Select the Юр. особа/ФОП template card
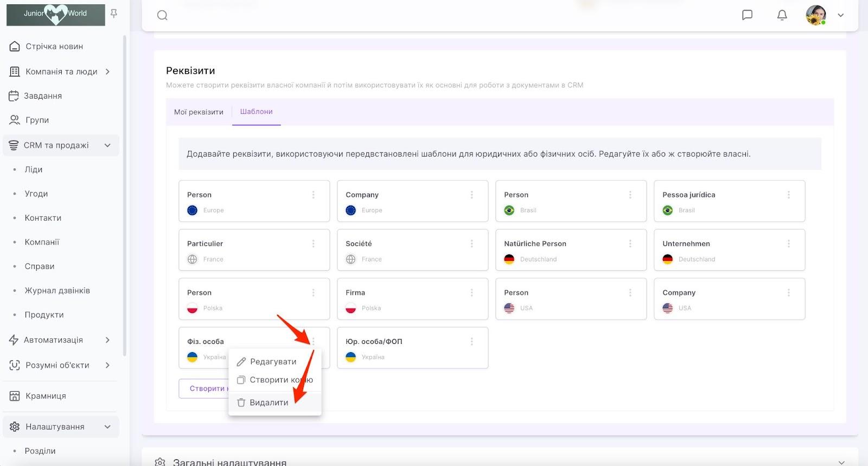The width and height of the screenshot is (868, 466). coord(412,348)
